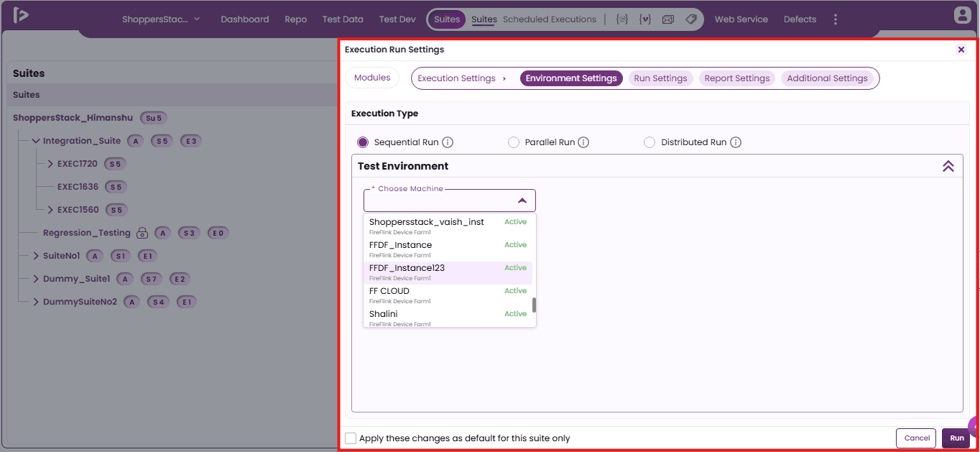Expand the EXEC1720 tree node

pos(50,164)
